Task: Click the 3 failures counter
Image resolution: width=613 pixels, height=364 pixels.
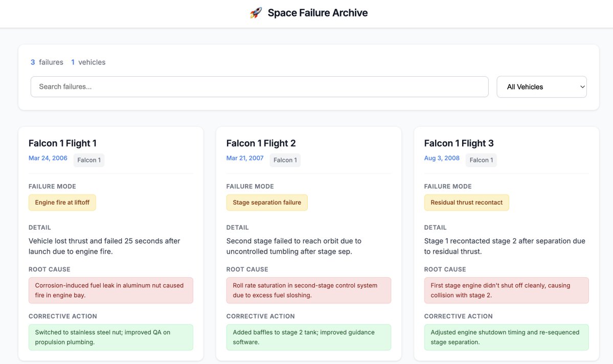Action: 47,62
